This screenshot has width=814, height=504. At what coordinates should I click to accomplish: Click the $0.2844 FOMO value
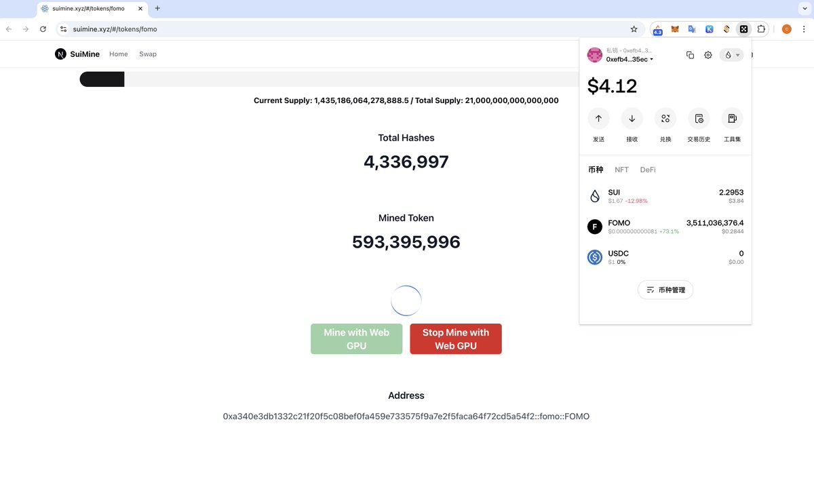733,231
